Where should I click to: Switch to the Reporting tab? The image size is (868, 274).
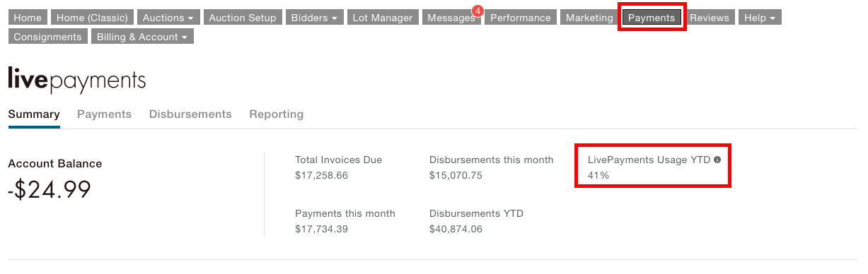tap(276, 114)
